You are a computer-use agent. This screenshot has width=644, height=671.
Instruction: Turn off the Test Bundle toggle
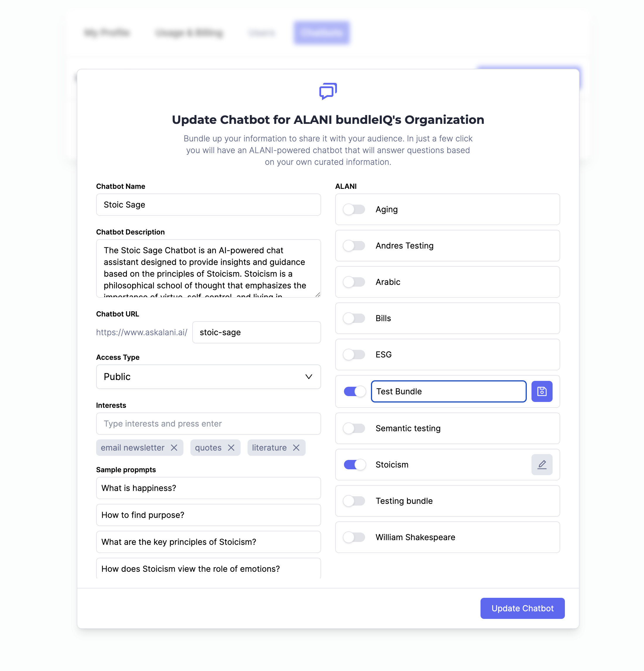[x=354, y=391]
